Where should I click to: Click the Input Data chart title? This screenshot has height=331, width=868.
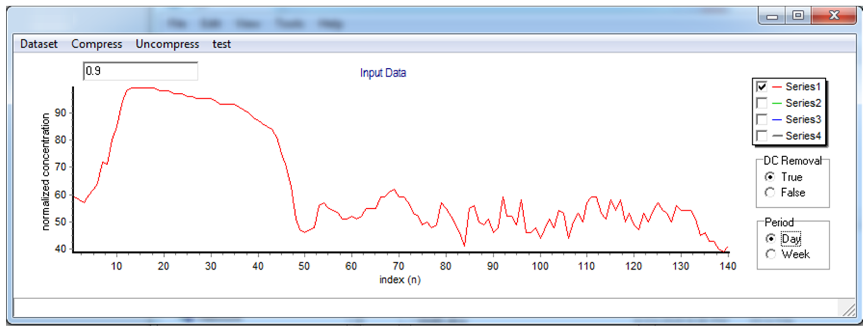(x=383, y=73)
